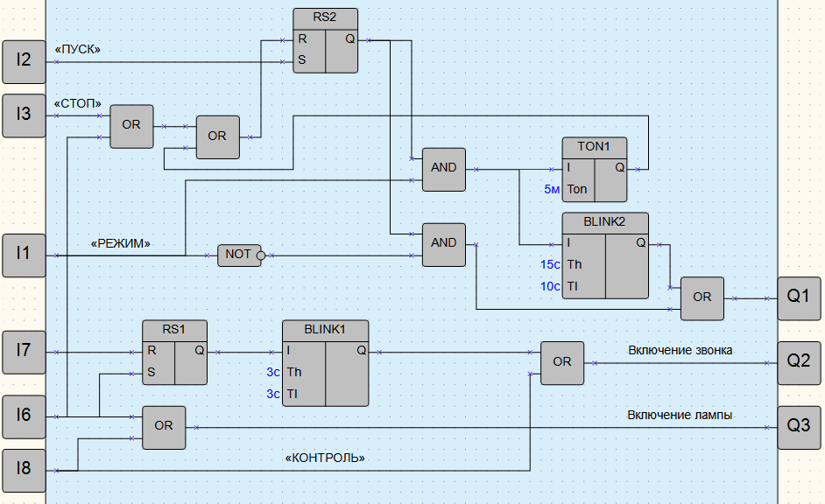Click the NOT inverter block

pyautogui.click(x=240, y=255)
